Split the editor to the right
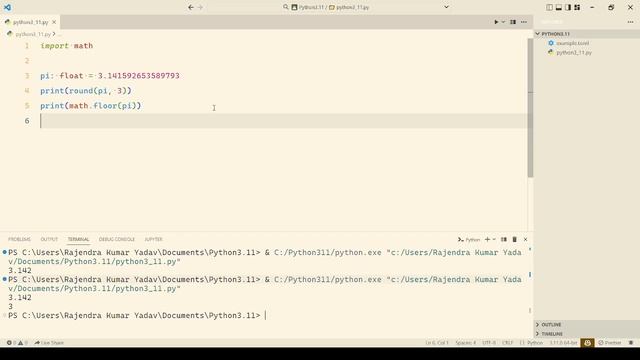Viewport: 640px width, 360px height. point(513,22)
